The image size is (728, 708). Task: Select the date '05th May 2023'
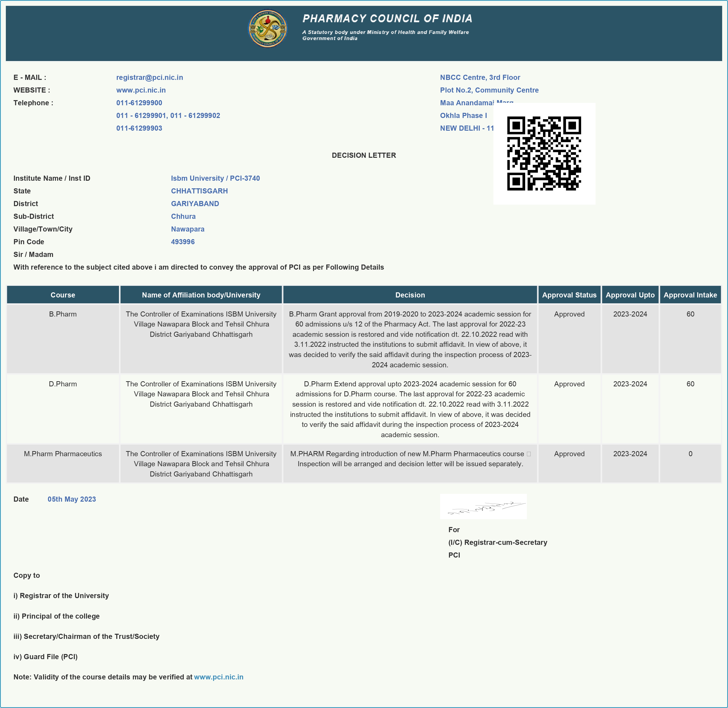click(x=72, y=499)
